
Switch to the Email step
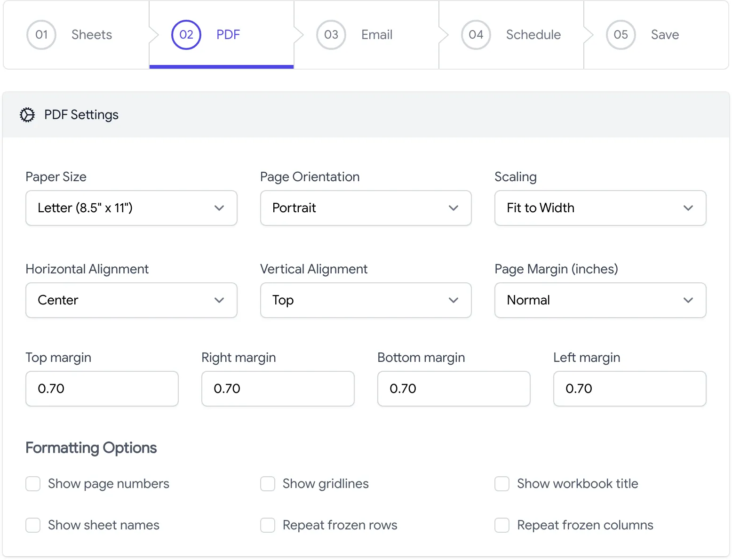point(376,35)
